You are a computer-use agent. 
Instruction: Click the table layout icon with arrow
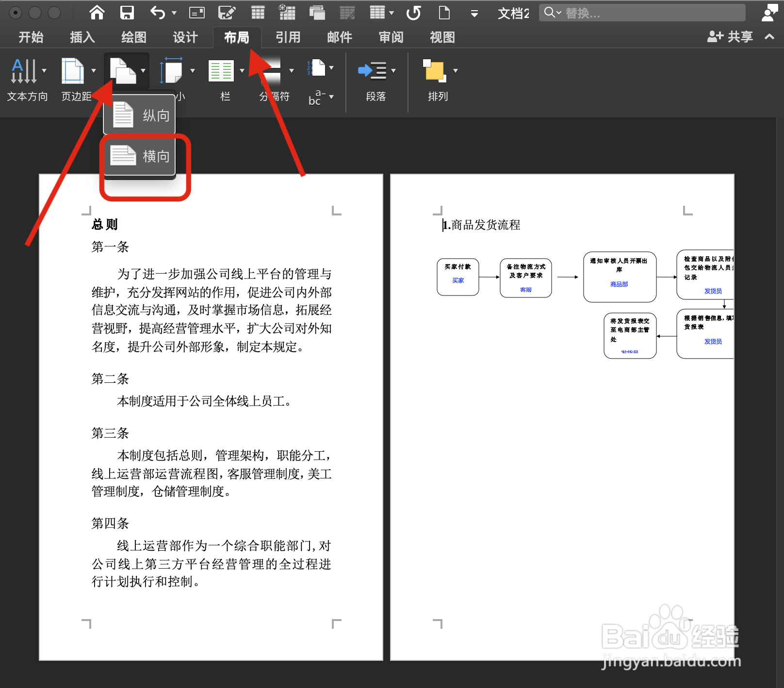[x=377, y=13]
